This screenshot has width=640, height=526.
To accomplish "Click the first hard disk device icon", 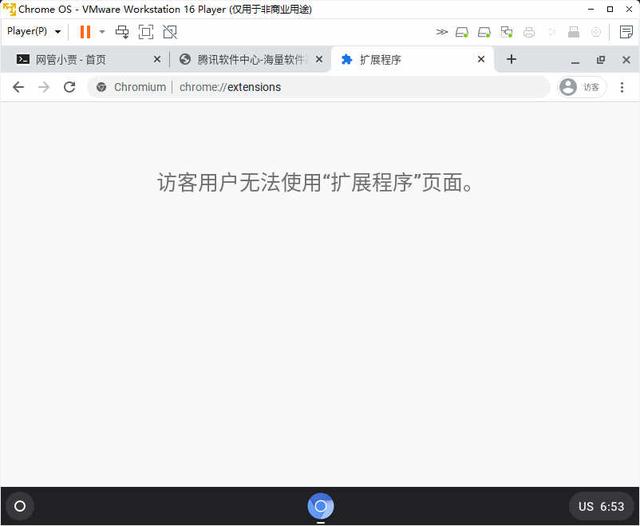I will pyautogui.click(x=462, y=32).
